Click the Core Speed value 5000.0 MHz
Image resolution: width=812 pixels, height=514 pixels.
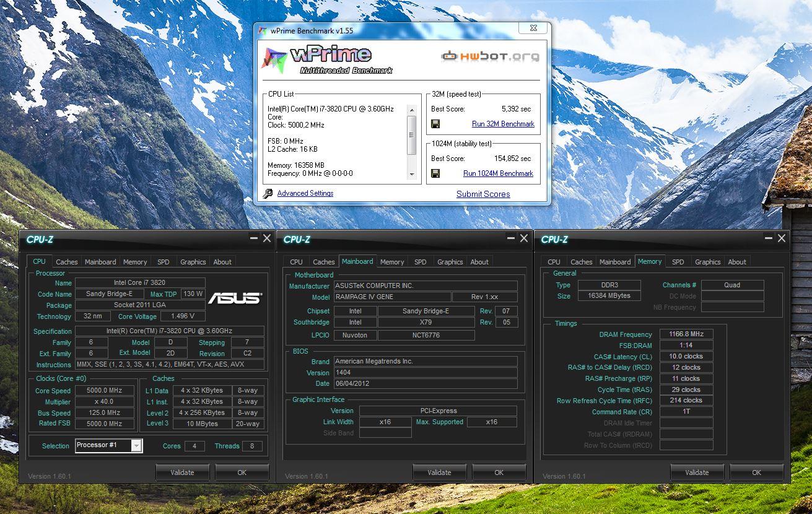pyautogui.click(x=105, y=391)
